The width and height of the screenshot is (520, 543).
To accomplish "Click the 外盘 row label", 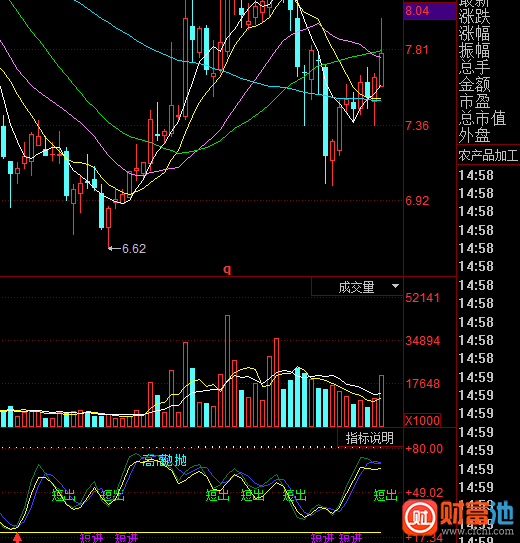I will point(474,135).
